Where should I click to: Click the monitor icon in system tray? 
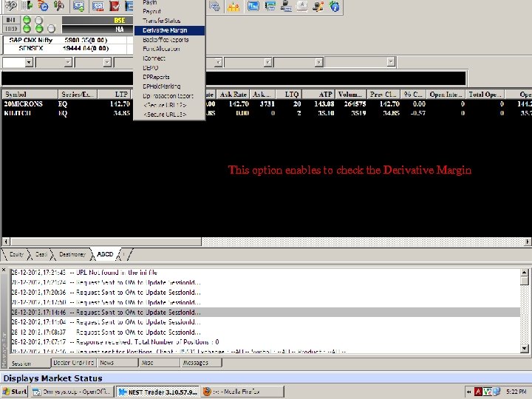(497, 392)
